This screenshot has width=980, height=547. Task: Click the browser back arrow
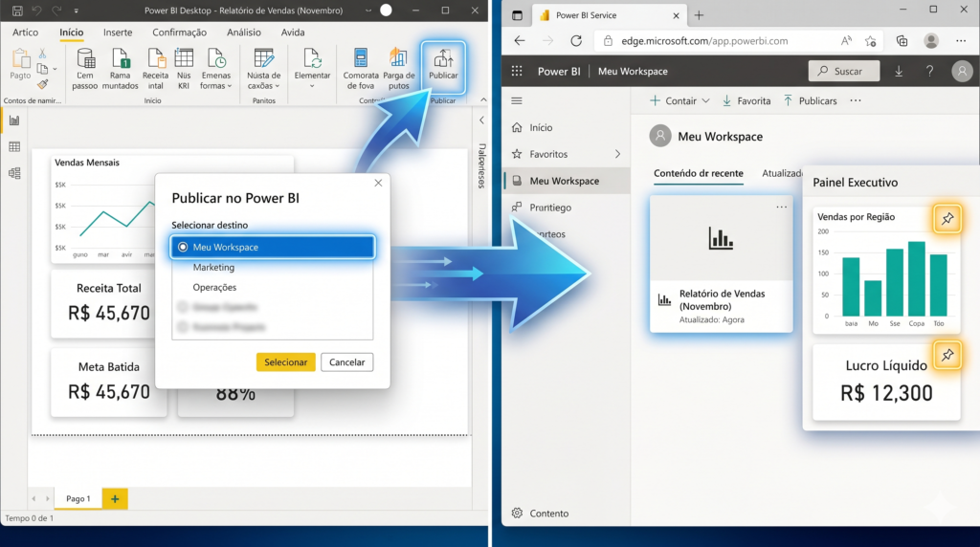[520, 40]
